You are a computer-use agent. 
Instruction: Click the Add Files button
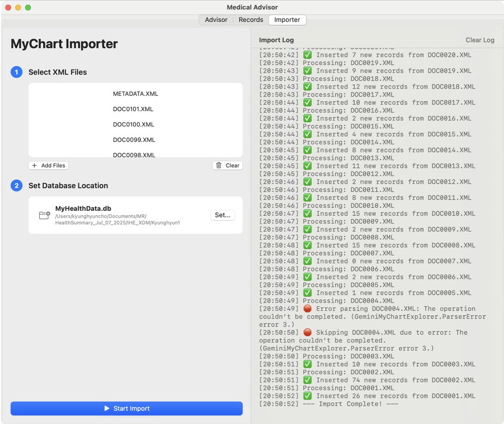click(x=48, y=165)
